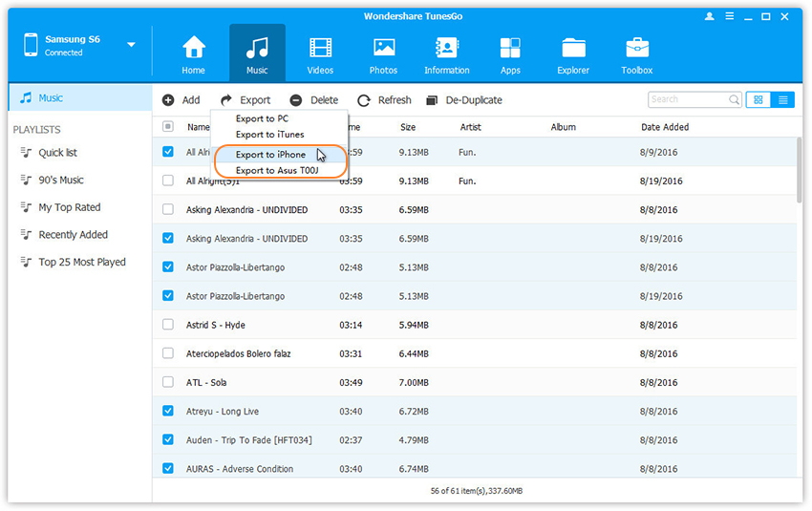Check the All Alright row dated 8/19/2016
Viewport: 812px width, 511px height.
coord(168,181)
